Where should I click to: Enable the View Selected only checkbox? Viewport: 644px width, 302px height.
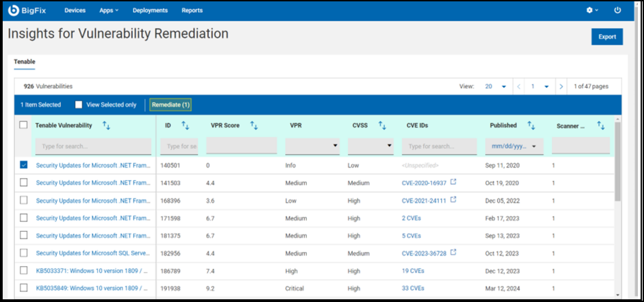[x=79, y=105]
